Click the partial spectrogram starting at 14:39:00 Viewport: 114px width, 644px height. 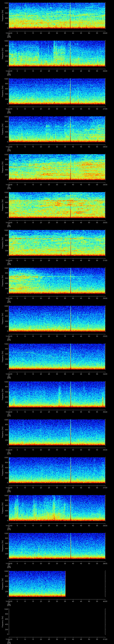point(37,584)
